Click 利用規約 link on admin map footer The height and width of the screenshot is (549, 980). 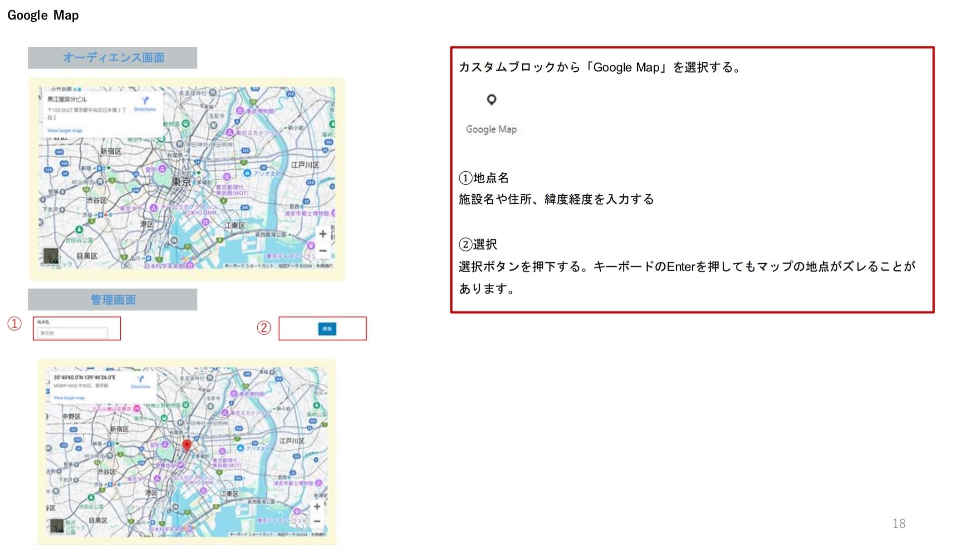pyautogui.click(x=318, y=534)
